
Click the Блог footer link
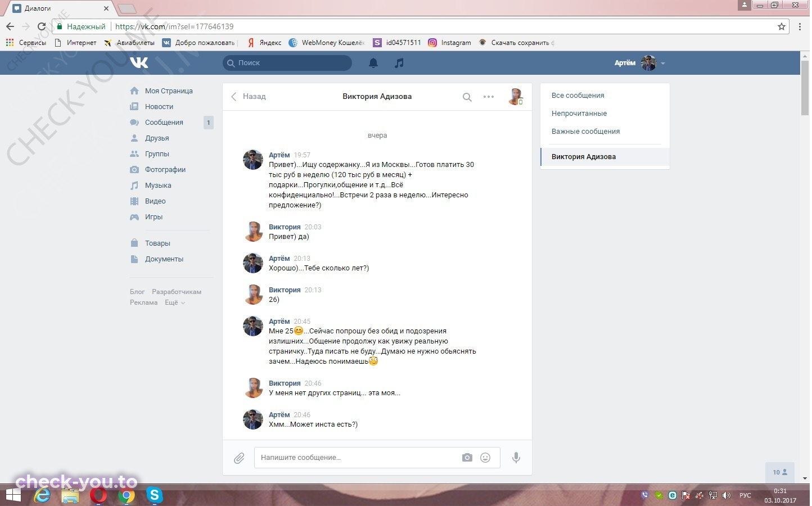[x=137, y=292]
